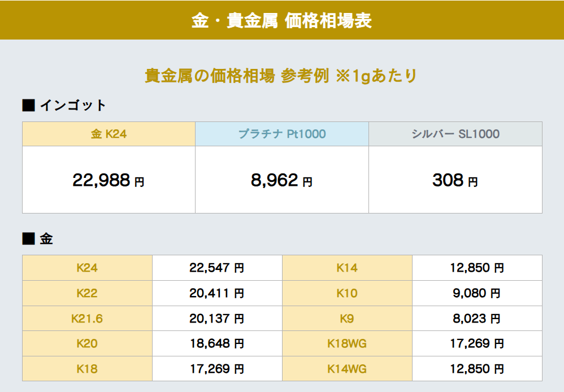The width and height of the screenshot is (564, 392).
Task: Select the K9 row label
Action: [x=347, y=319]
